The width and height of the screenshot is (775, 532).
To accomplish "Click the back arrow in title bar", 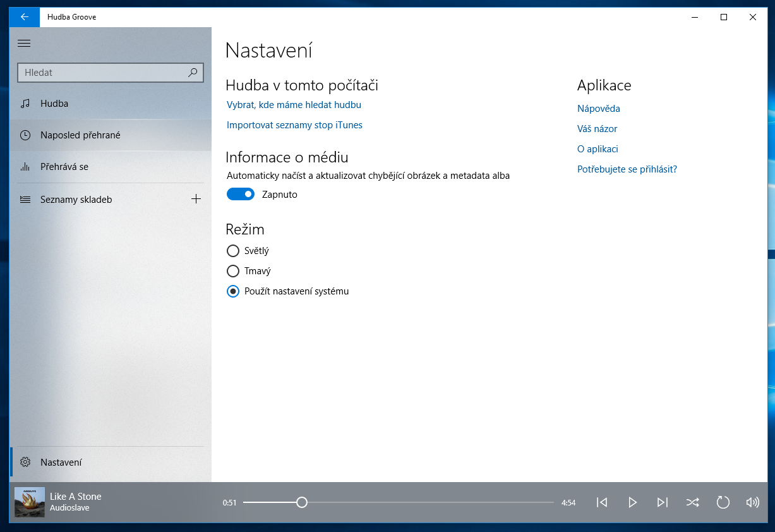I will (x=25, y=17).
